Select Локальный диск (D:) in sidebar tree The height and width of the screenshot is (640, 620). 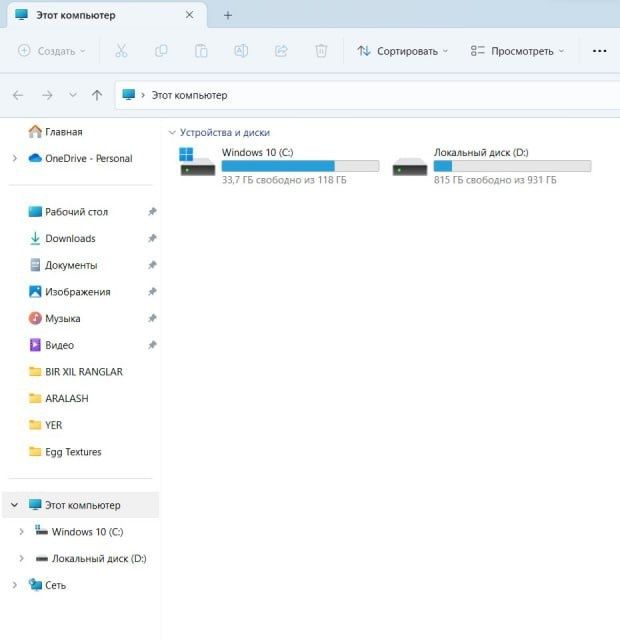91,558
